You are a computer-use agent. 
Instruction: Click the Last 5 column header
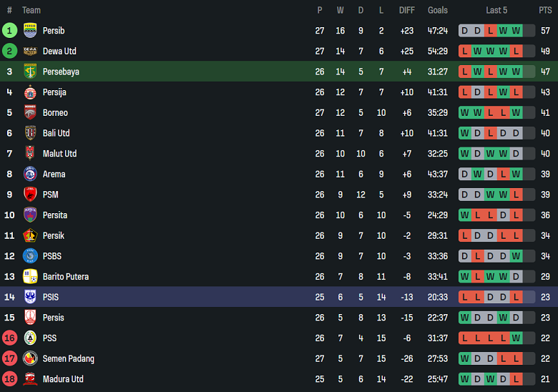496,10
